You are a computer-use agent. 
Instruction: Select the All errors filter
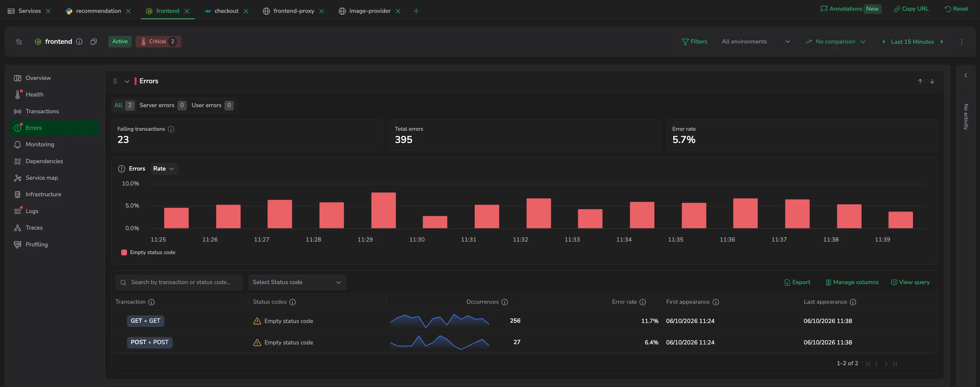pyautogui.click(x=124, y=105)
